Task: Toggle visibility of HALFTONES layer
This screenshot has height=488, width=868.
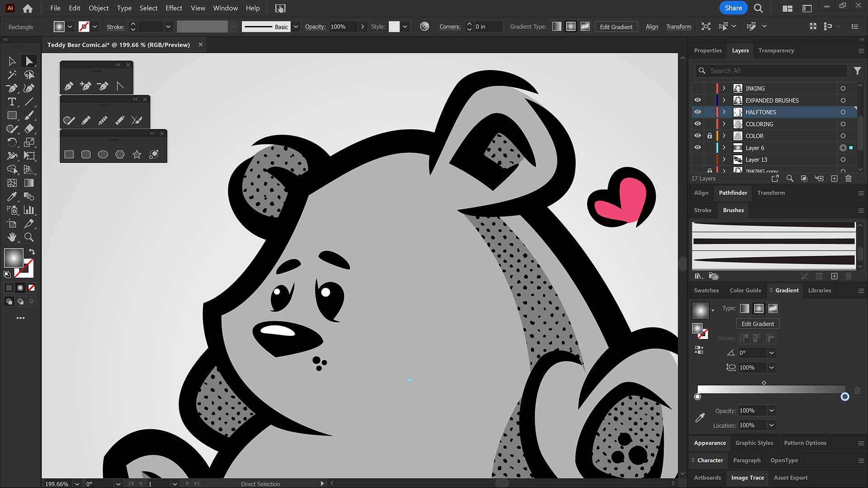Action: pyautogui.click(x=698, y=112)
